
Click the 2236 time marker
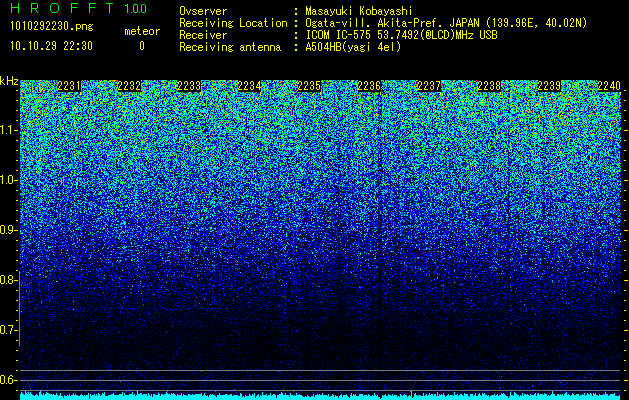369,86
